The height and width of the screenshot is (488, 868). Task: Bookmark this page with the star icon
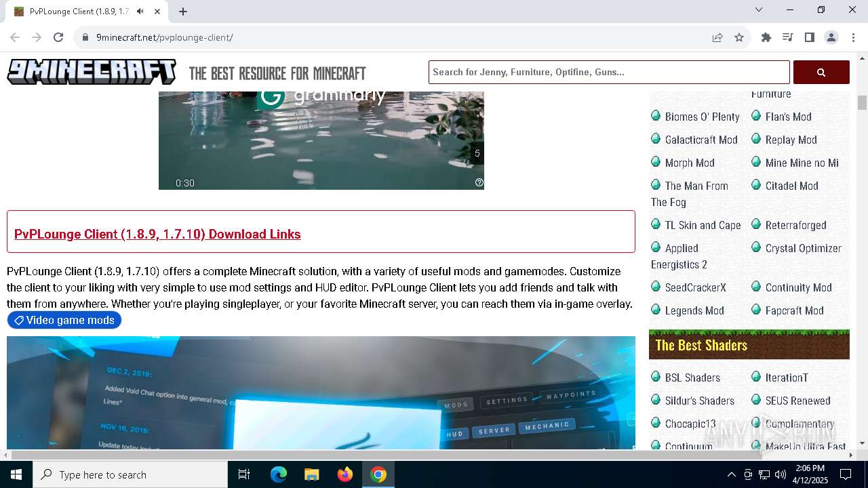click(739, 37)
